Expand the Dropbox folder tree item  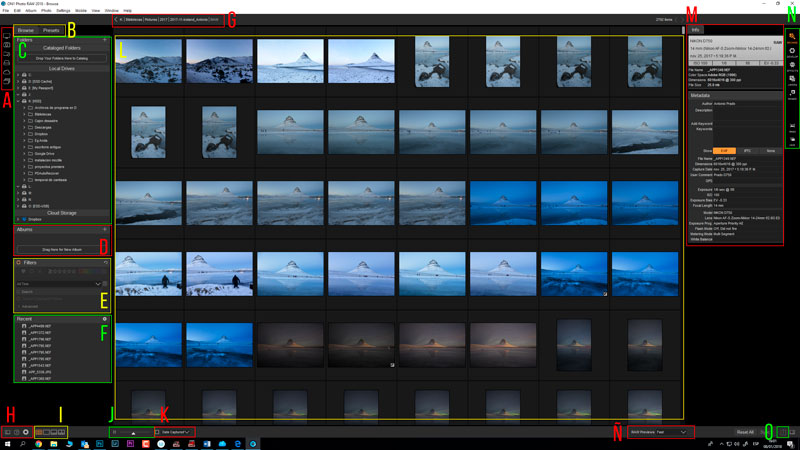(18, 218)
